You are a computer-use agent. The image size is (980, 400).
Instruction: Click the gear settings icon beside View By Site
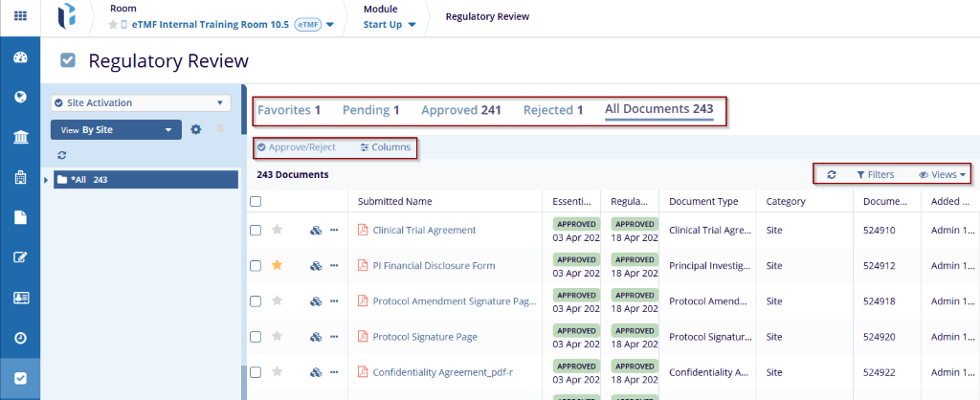tap(195, 129)
